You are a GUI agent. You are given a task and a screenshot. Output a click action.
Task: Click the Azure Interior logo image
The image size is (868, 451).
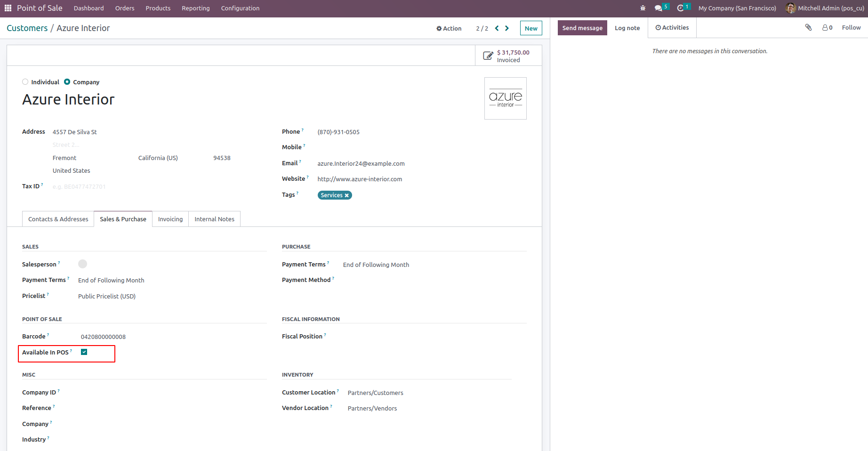pos(506,98)
